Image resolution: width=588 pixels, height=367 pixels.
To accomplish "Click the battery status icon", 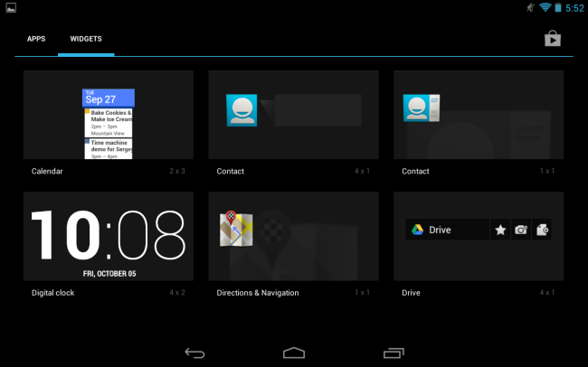I will [x=558, y=7].
